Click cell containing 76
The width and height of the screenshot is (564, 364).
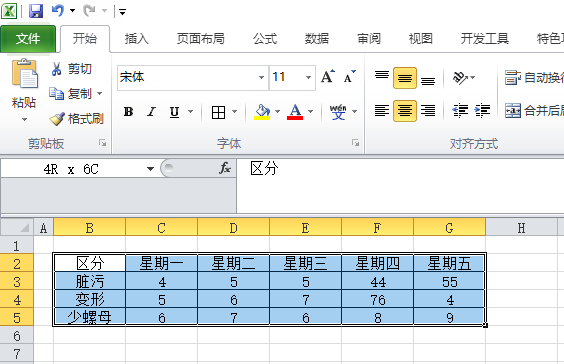pos(377,299)
